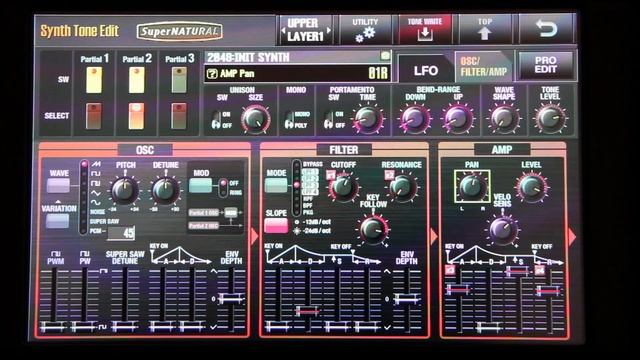Tap the arrow between OSC and FILTER panels
The width and height of the screenshot is (640, 360).
click(254, 236)
